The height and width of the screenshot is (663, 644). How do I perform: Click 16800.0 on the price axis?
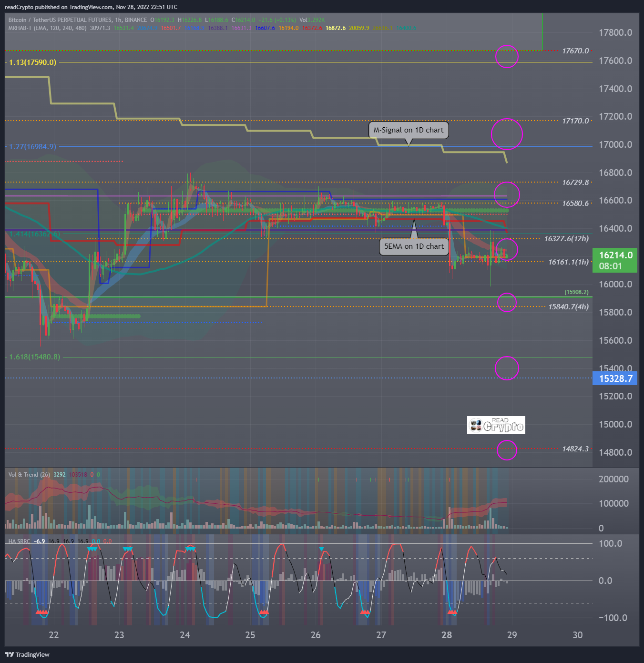pyautogui.click(x=615, y=173)
